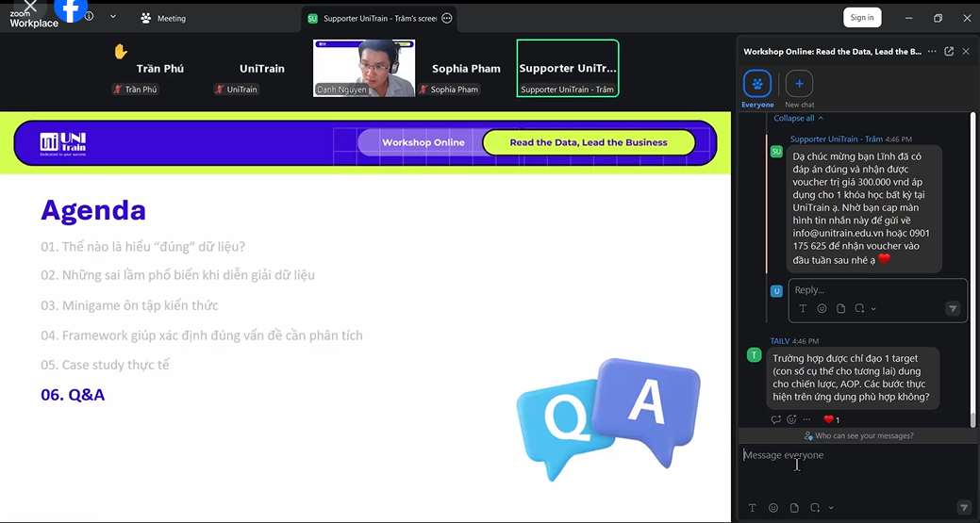Open emoji picker in main message box
Image resolution: width=980 pixels, height=523 pixels.
tap(773, 507)
